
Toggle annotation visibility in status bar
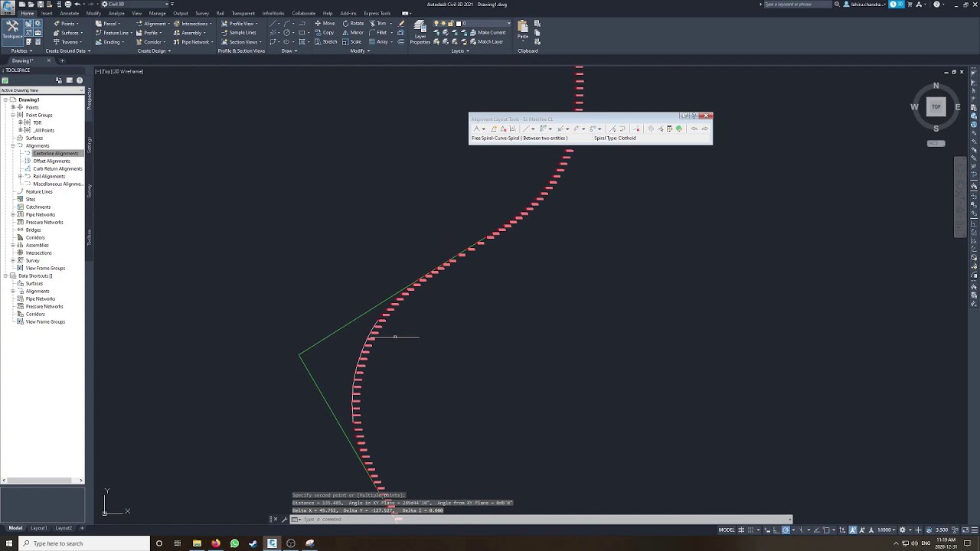pyautogui.click(x=852, y=530)
